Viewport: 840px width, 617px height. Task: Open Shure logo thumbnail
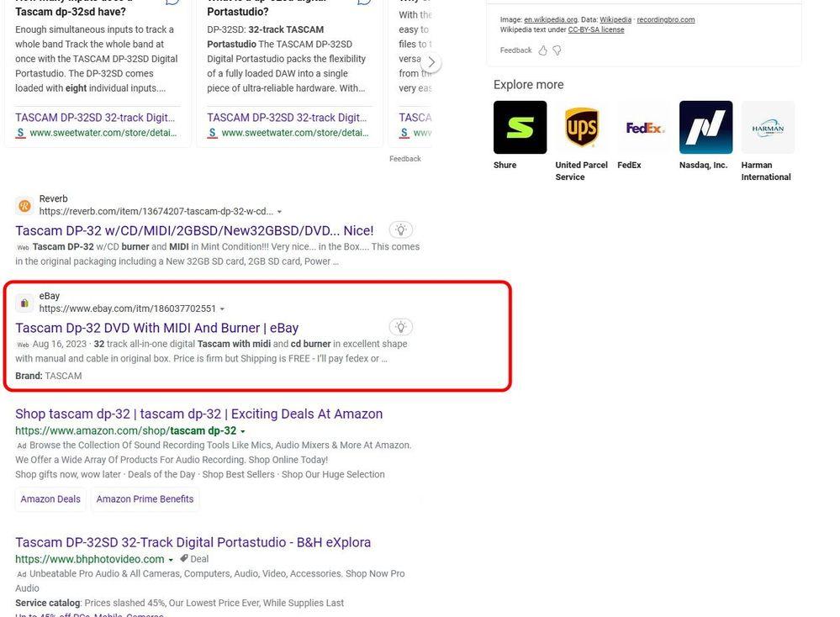click(520, 128)
